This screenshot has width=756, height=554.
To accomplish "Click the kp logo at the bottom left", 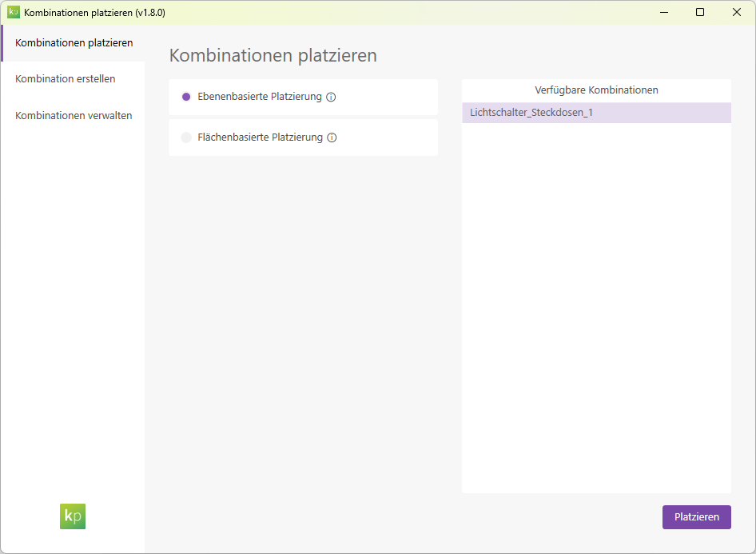I will pos(72,516).
